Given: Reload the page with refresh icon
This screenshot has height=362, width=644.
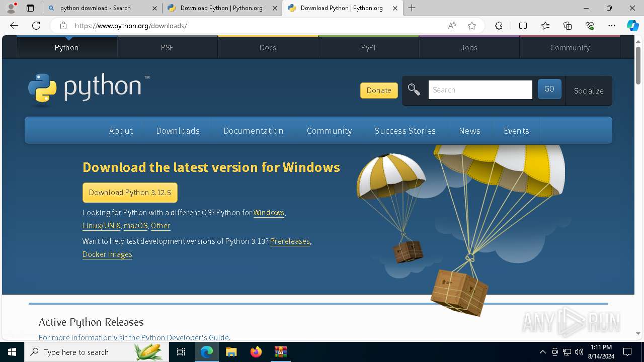Looking at the screenshot, I should [36, 26].
